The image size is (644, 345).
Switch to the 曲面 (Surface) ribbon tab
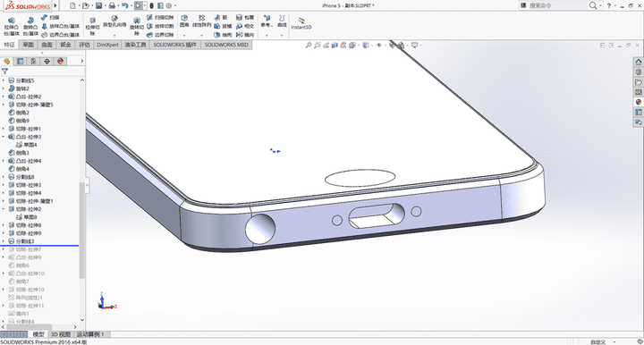[x=47, y=45]
